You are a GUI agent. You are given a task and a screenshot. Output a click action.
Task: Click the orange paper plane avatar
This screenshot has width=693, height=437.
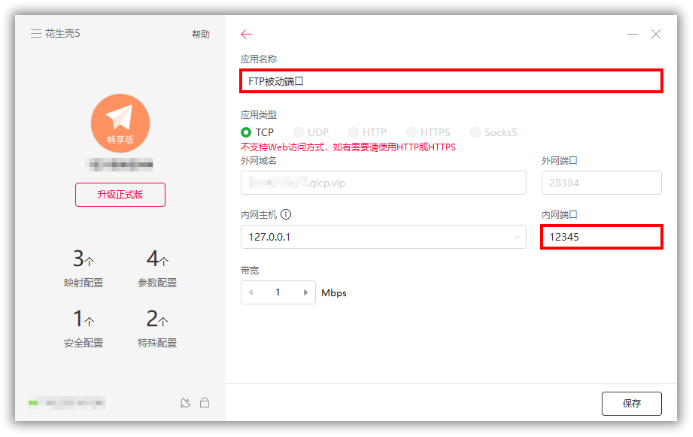[120, 124]
